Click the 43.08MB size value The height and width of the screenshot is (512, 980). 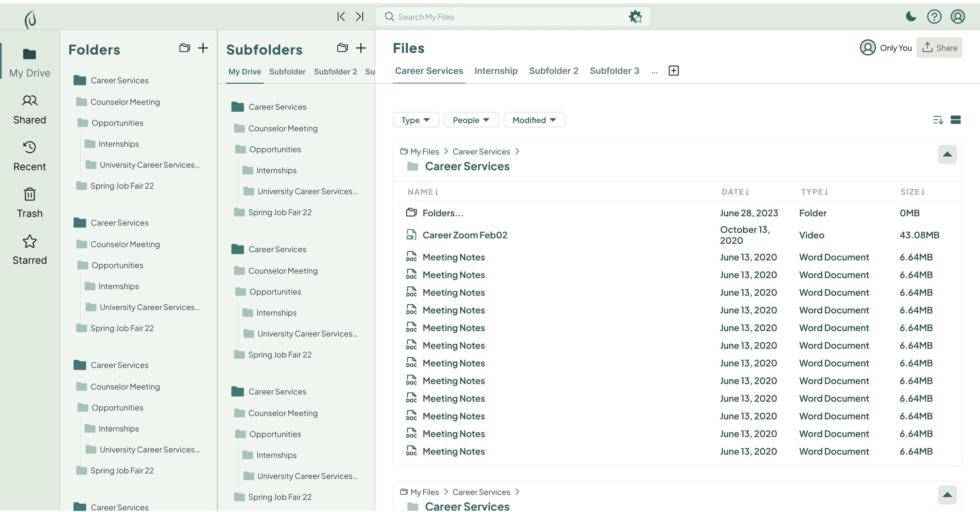tap(920, 235)
